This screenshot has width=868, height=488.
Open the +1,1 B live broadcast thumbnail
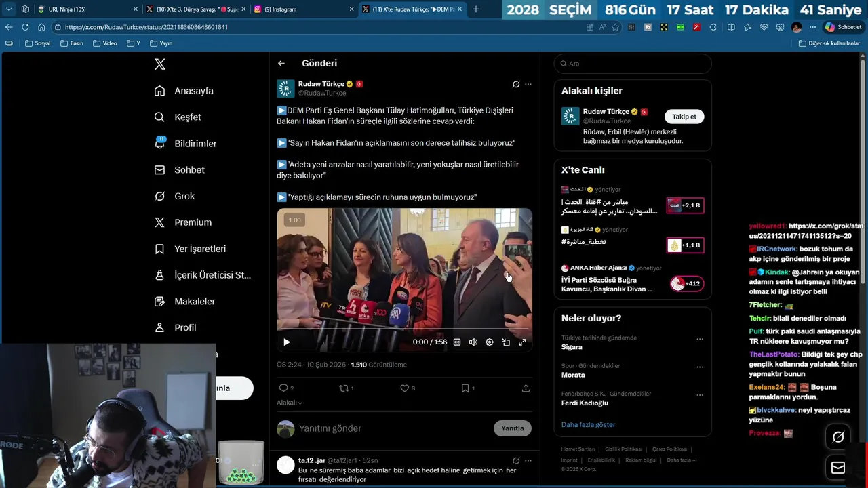685,245
